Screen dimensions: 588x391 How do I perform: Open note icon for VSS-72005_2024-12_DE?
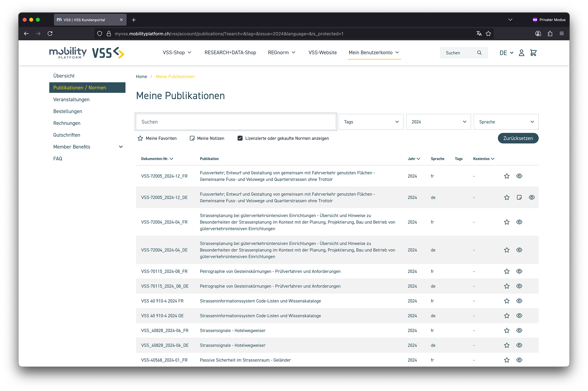click(519, 198)
